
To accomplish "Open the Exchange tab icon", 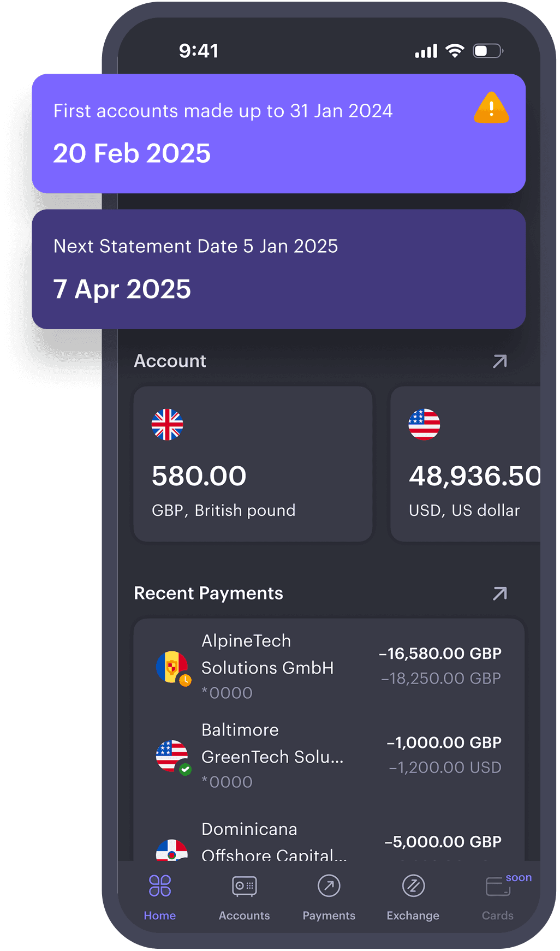I will coord(413,886).
